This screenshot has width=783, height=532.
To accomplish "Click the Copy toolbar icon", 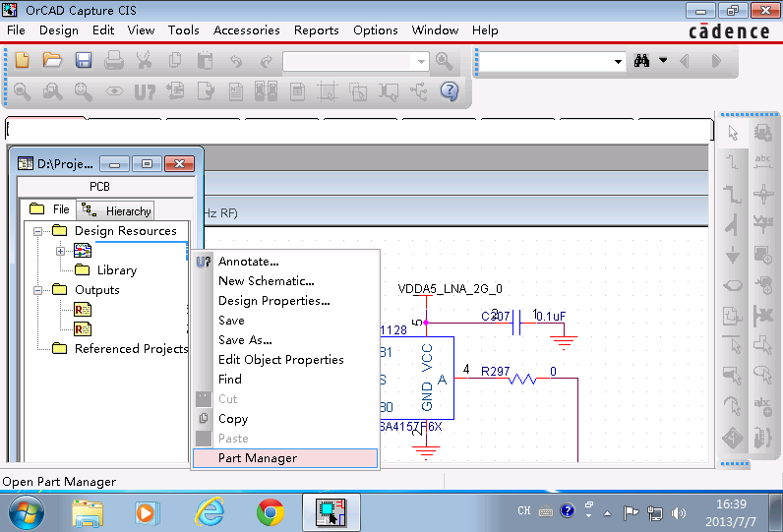I will point(175,60).
